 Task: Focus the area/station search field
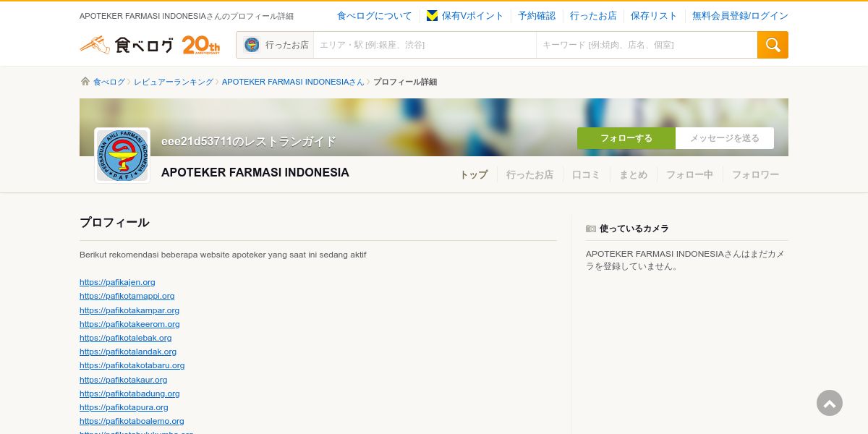[x=425, y=45]
